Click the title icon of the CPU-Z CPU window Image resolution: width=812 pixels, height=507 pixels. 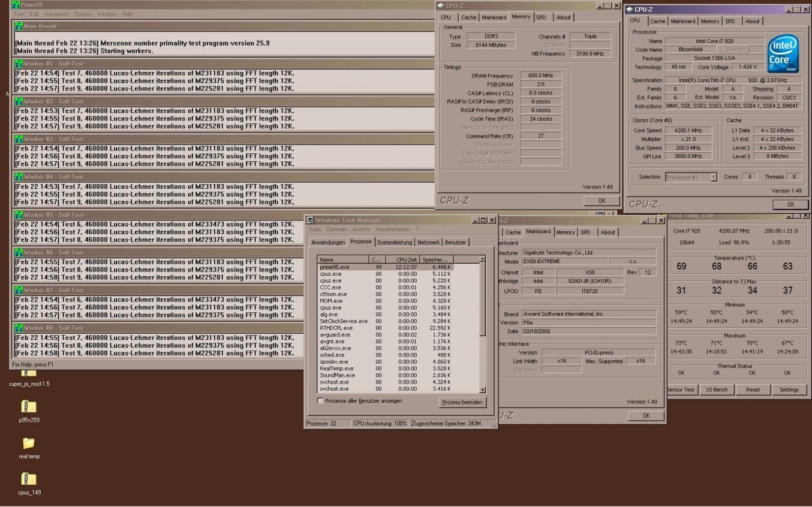[629, 9]
